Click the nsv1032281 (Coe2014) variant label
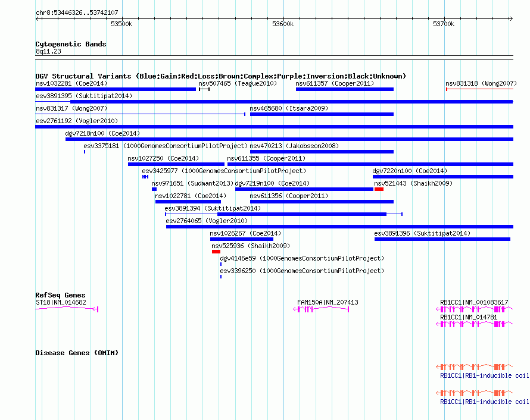Image resolution: width=530 pixels, height=420 pixels. click(x=71, y=83)
